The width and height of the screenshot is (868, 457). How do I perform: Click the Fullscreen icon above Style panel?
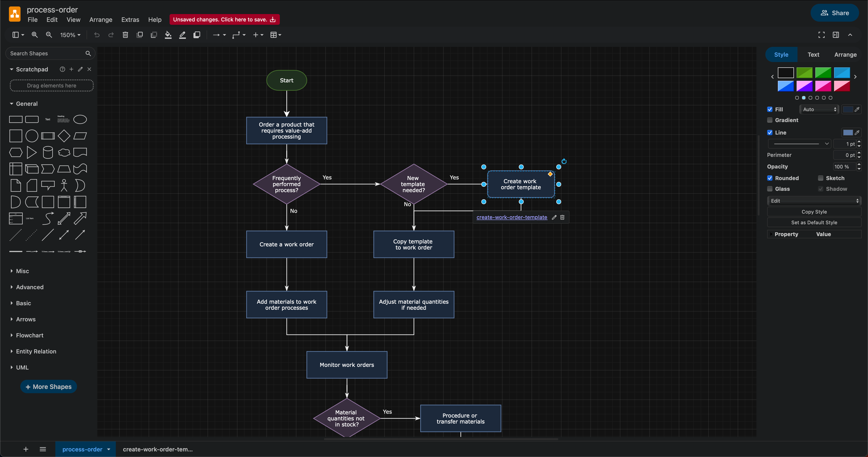tap(821, 35)
